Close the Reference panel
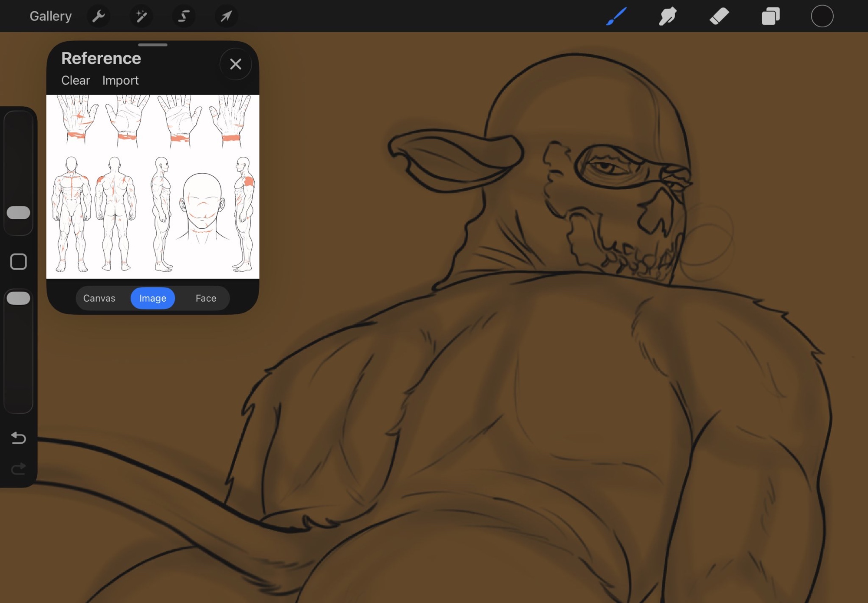868x603 pixels. [236, 64]
